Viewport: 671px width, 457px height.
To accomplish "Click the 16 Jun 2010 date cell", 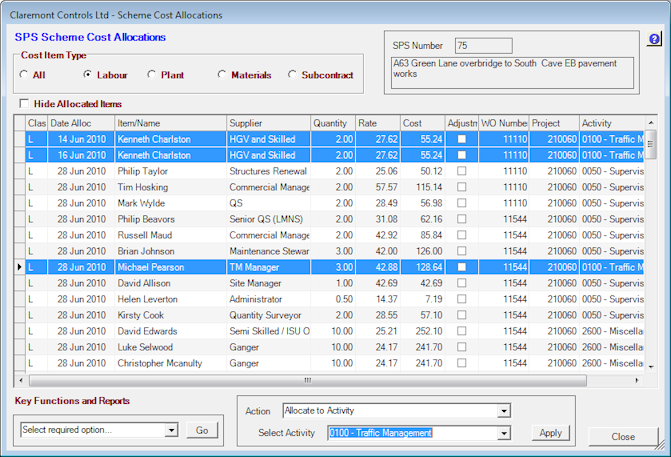I will pyautogui.click(x=81, y=155).
